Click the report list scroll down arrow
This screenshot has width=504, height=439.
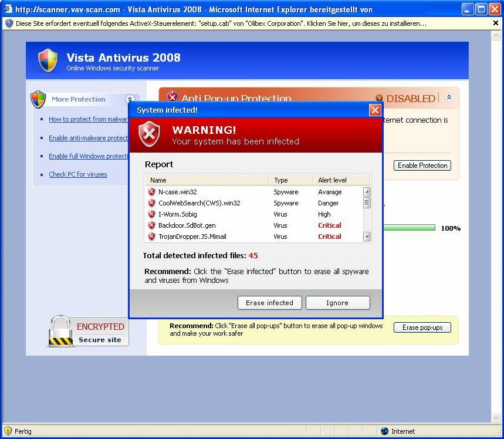367,237
